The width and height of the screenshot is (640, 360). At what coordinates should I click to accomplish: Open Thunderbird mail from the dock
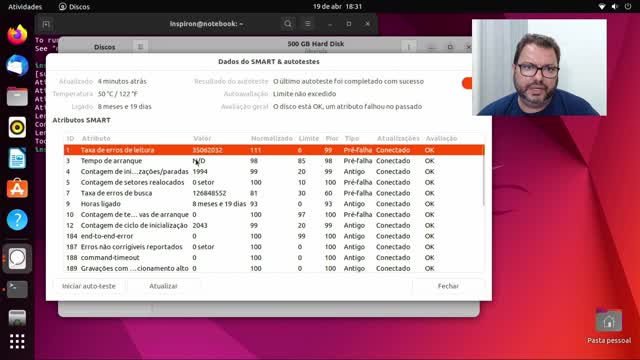pos(17,66)
